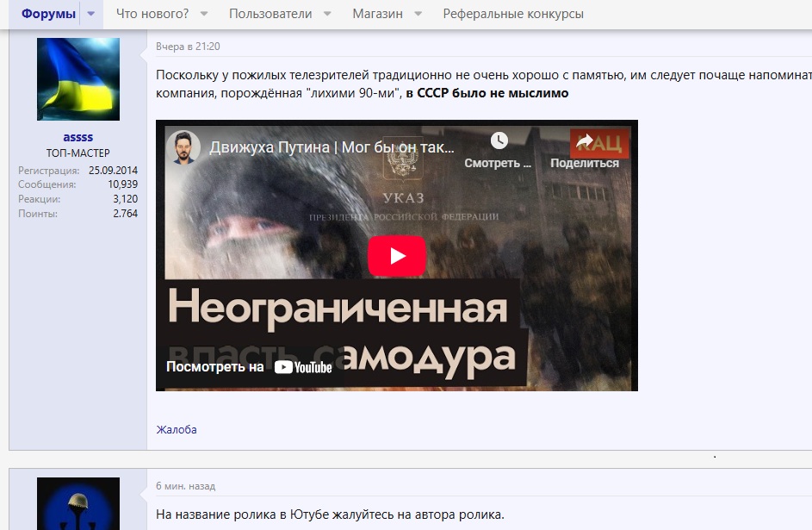812x530 pixels.
Task: Open the Пользователи menu item
Action: point(270,14)
